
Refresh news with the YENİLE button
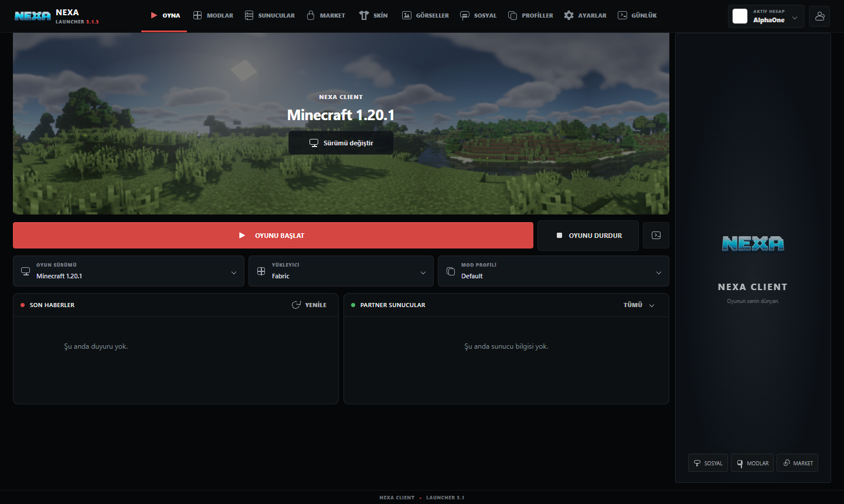pos(309,305)
